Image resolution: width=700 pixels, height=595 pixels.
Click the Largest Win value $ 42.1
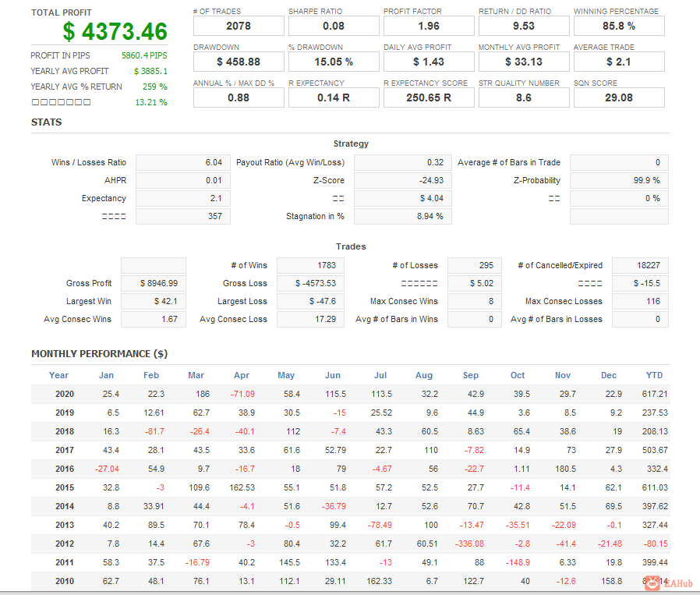click(x=153, y=301)
